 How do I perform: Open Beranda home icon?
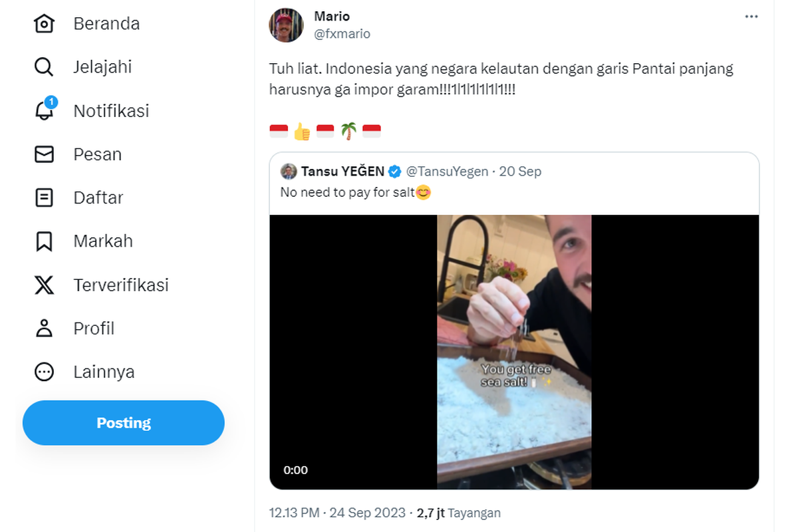pyautogui.click(x=44, y=24)
